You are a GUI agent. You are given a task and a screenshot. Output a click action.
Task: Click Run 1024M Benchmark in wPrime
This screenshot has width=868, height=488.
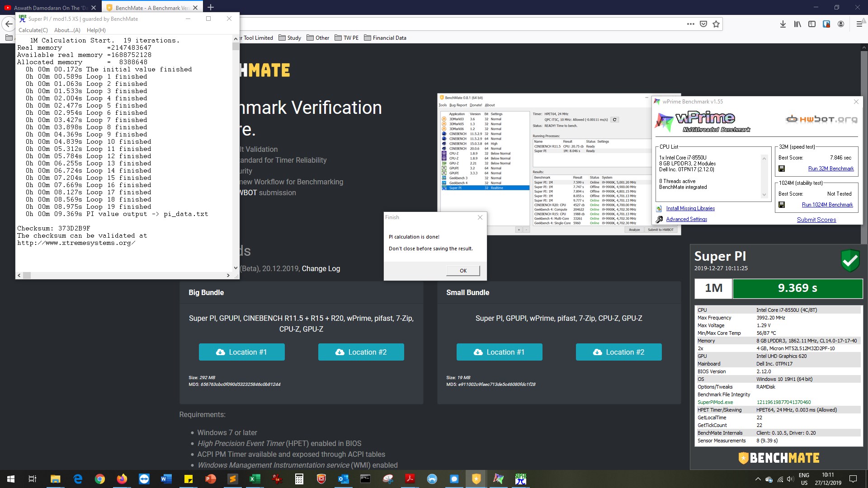coord(827,205)
